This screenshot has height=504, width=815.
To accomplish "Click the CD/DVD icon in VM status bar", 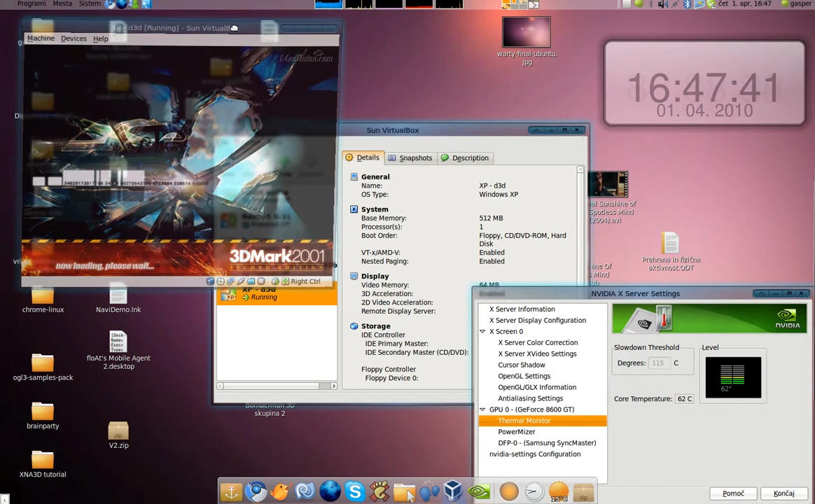I will pos(221,281).
